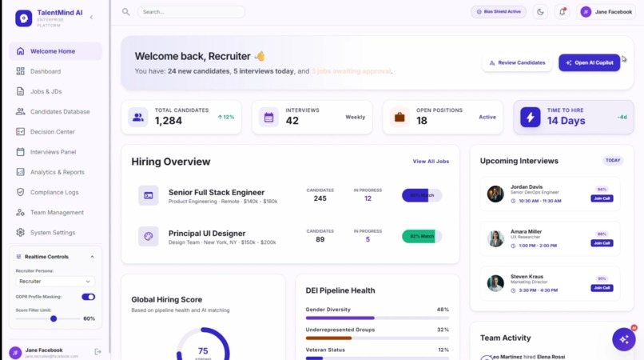The width and height of the screenshot is (644, 360).
Task: Focus the Search input field
Action: click(x=191, y=12)
